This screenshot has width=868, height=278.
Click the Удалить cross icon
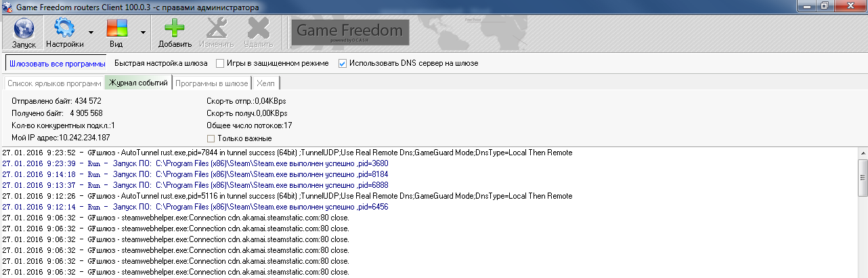[x=258, y=29]
